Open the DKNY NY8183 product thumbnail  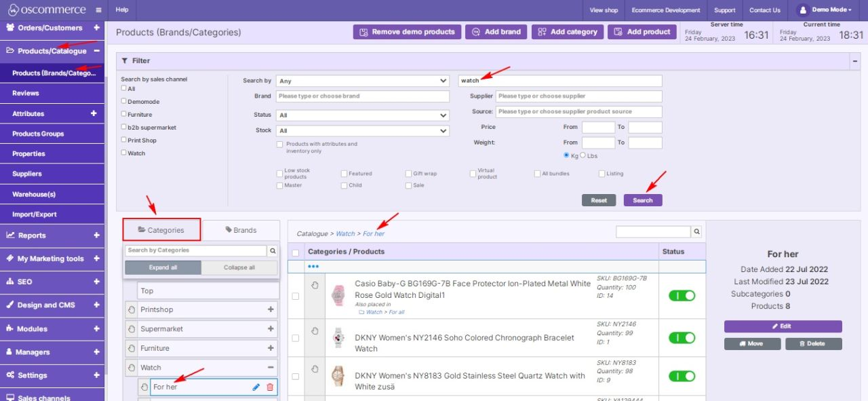[338, 376]
